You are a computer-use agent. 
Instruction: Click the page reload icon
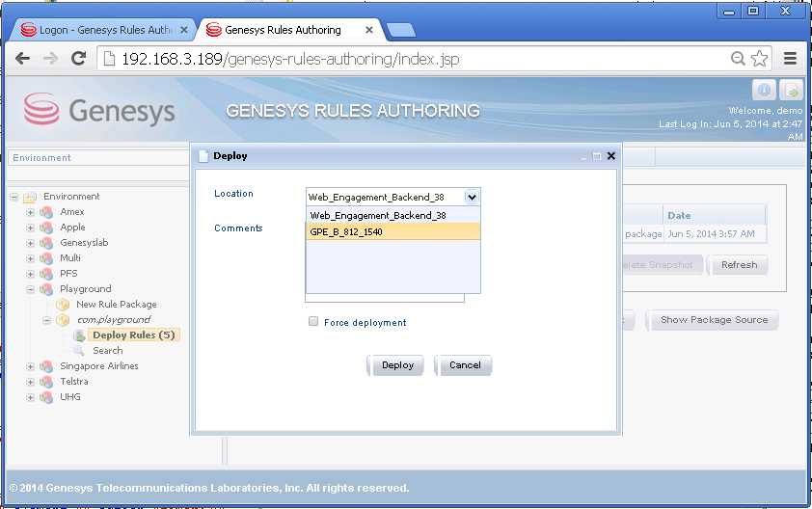pos(78,58)
